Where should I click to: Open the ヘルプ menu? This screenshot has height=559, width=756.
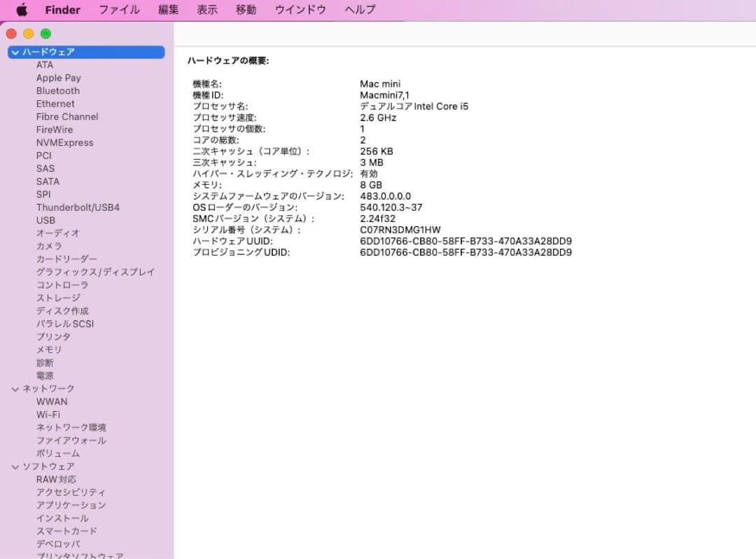(359, 9)
